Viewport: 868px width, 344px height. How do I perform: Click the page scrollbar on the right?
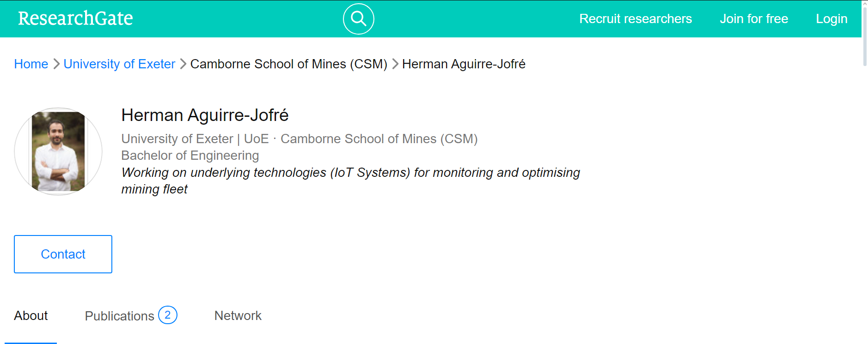[x=864, y=139]
